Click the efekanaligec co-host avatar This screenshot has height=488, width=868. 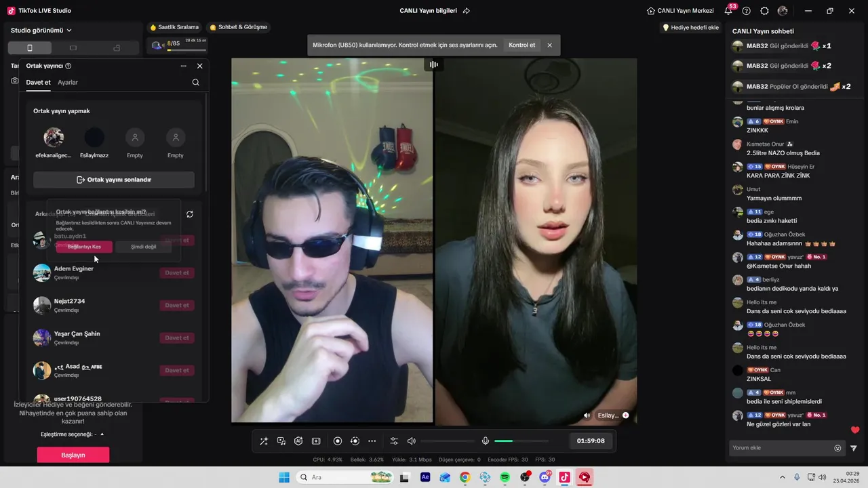54,138
